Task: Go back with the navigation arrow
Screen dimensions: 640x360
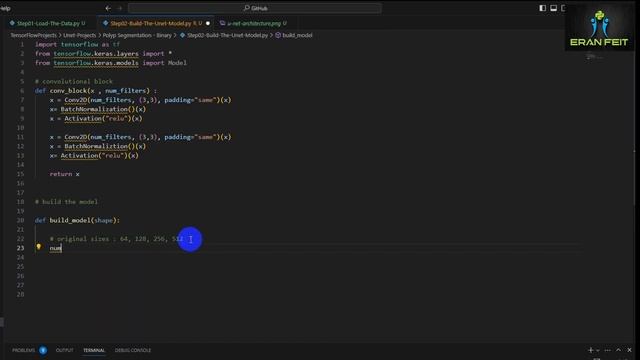Action: (108, 8)
